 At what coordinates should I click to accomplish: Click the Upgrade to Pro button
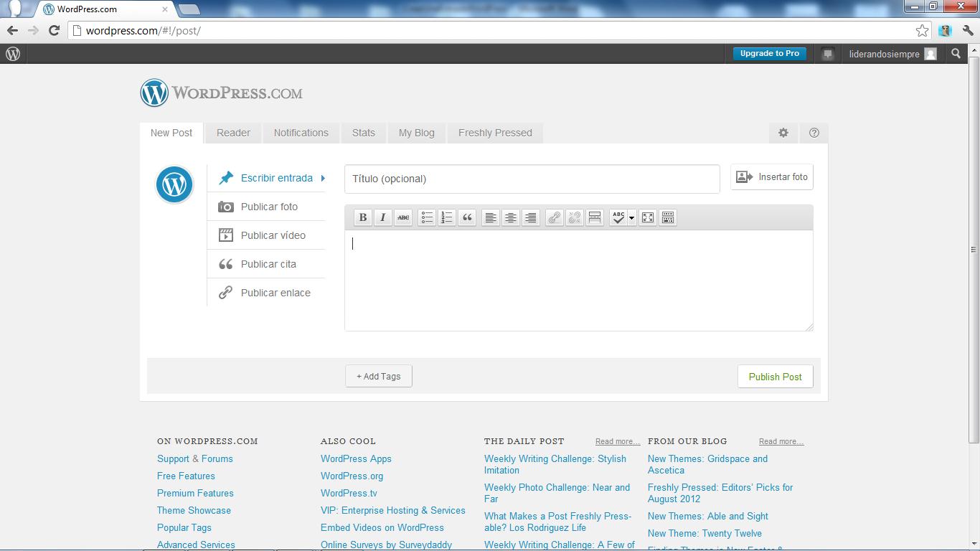tap(770, 54)
